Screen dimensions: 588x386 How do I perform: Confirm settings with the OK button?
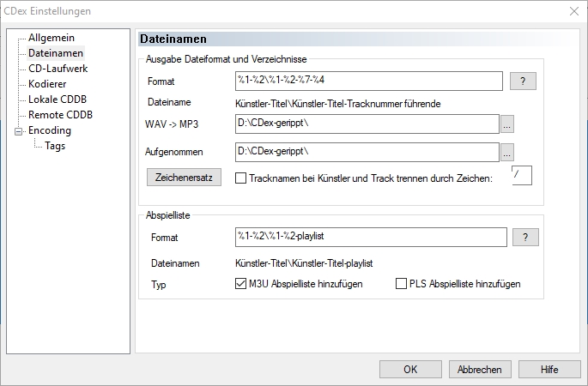(410, 370)
